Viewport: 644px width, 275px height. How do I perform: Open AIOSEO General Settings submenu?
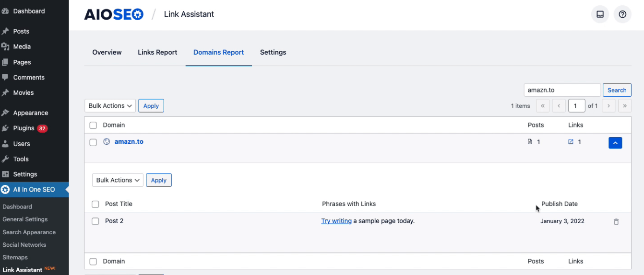coord(25,219)
